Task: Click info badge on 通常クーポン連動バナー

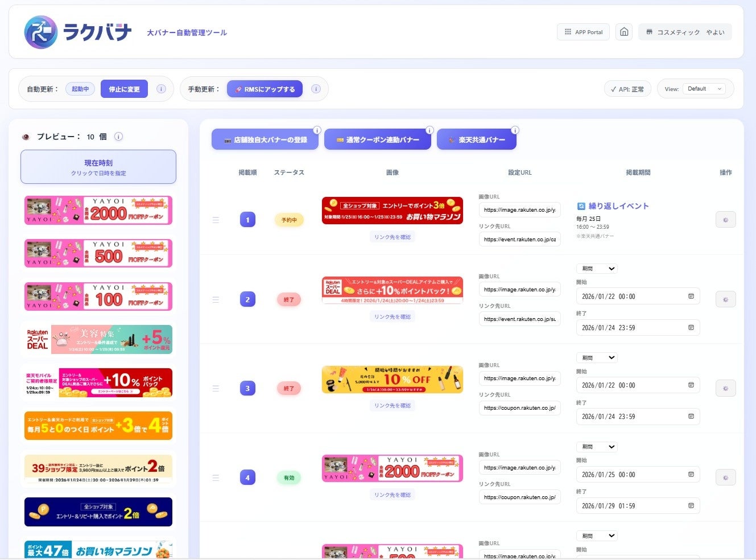Action: [x=429, y=130]
